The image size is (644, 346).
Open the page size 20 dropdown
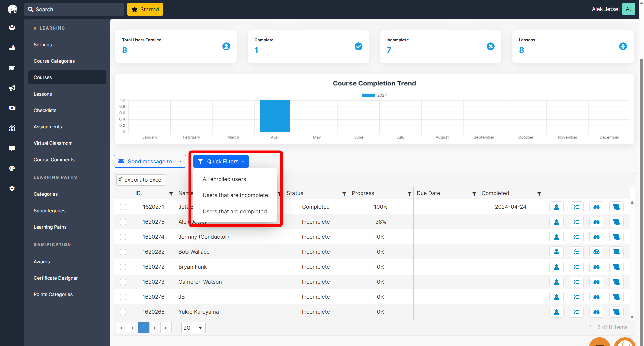(x=193, y=328)
